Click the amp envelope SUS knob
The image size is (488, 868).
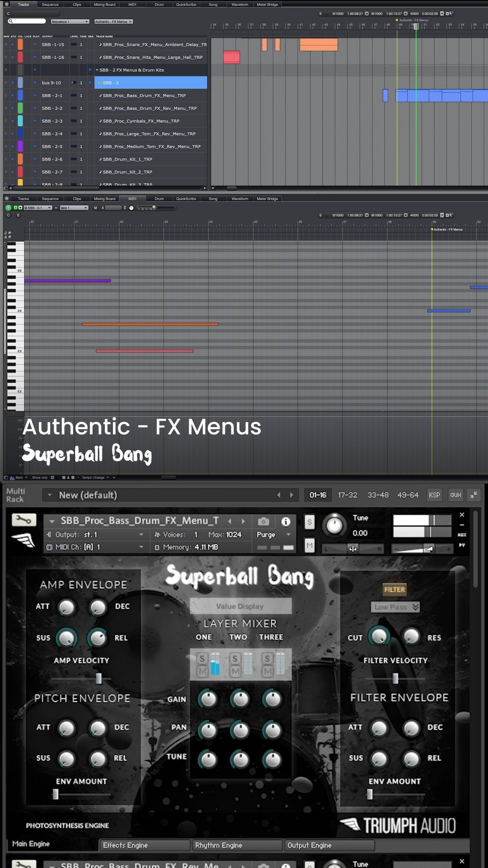pos(66,638)
